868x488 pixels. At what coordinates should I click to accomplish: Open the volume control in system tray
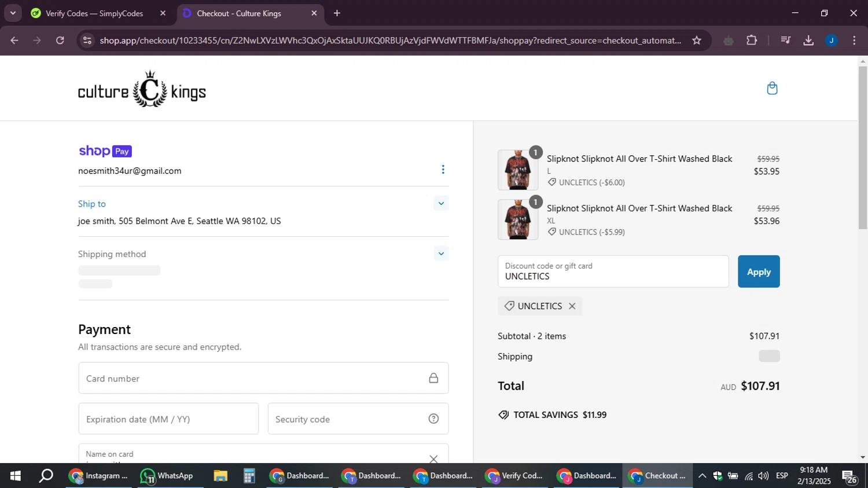(763, 476)
